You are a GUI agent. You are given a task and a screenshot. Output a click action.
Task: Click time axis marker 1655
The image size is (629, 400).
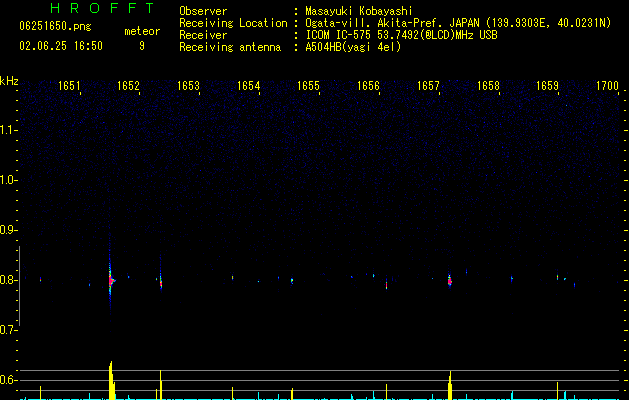(308, 86)
